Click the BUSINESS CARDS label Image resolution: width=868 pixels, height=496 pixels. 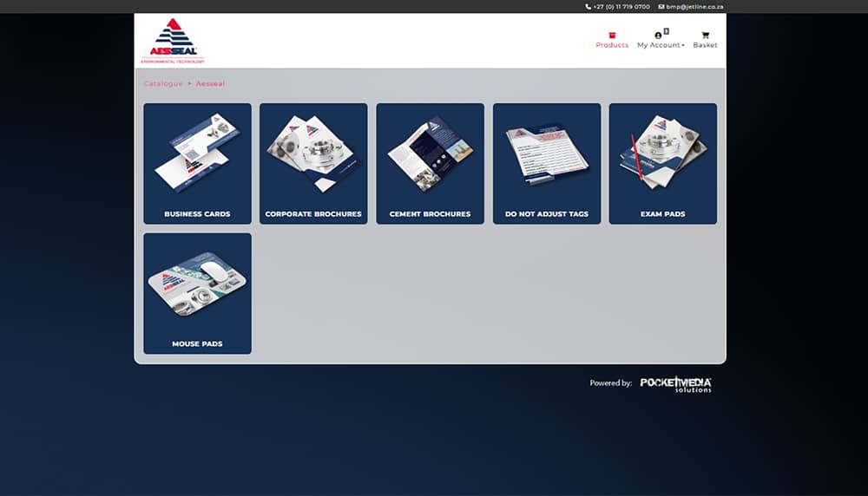[197, 214]
